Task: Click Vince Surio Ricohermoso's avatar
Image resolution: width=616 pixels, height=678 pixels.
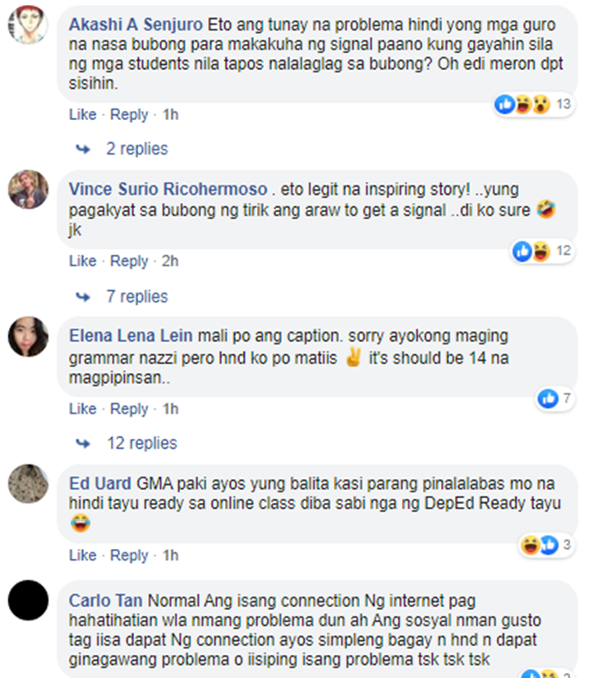Action: click(28, 189)
